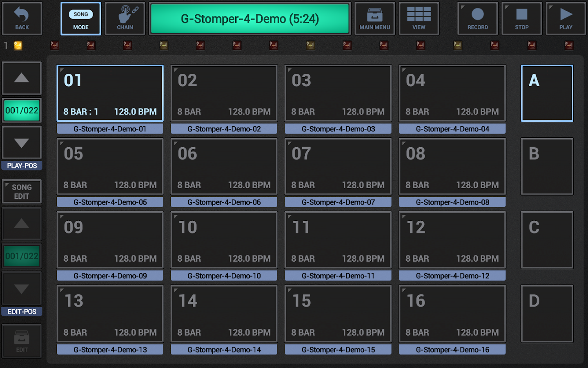Click the Play-Pos up arrow
This screenshot has width=588, height=368.
[22, 78]
